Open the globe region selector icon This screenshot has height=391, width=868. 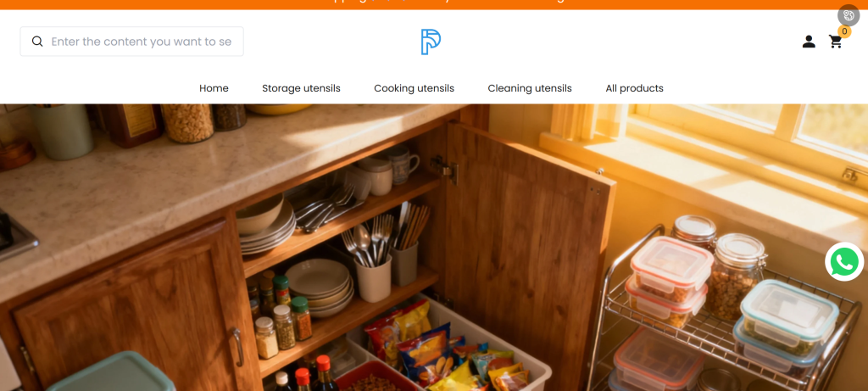coord(849,15)
